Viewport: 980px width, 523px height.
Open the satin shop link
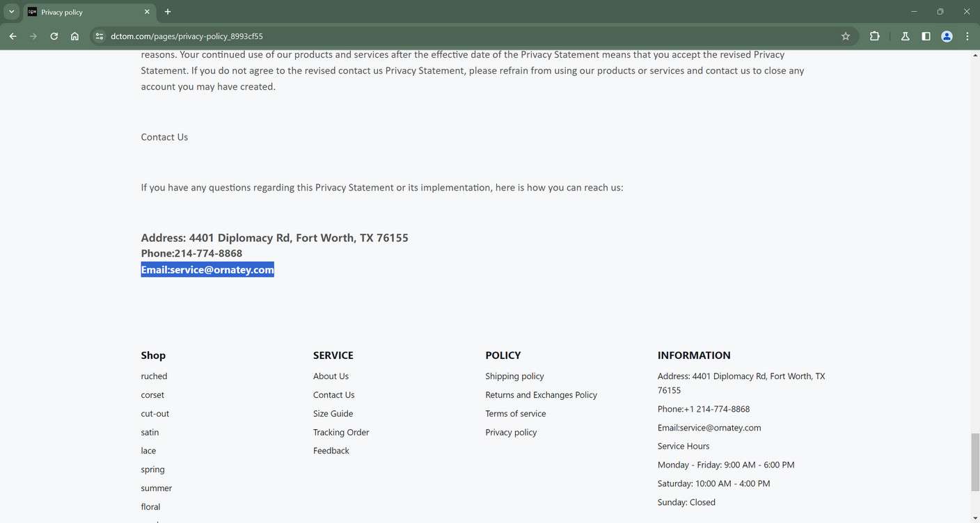click(x=150, y=433)
